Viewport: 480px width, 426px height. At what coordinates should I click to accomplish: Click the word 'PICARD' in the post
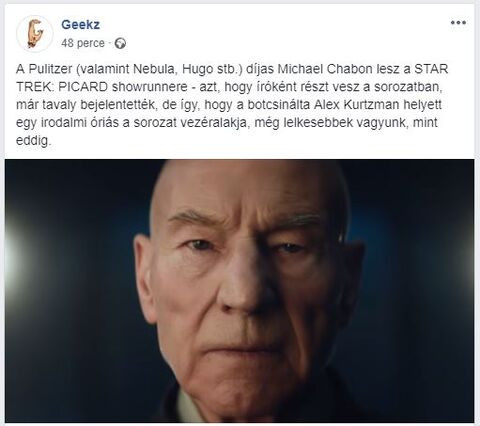[83, 87]
